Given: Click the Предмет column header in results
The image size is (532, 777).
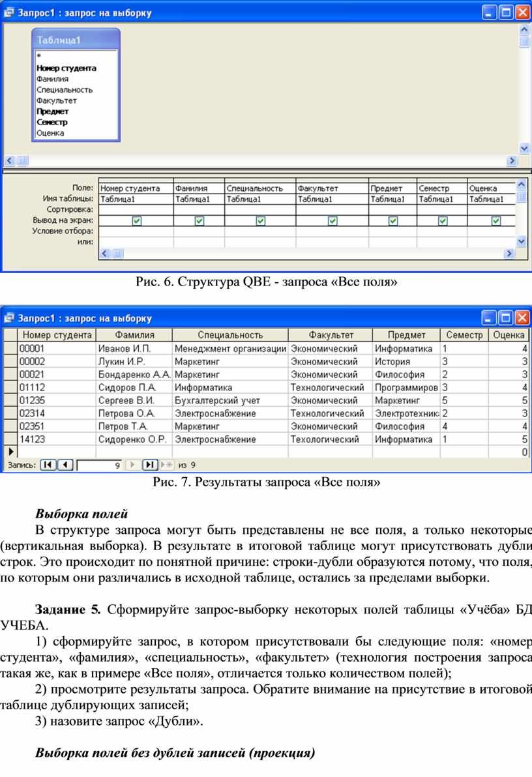Looking at the screenshot, I should coord(407,335).
